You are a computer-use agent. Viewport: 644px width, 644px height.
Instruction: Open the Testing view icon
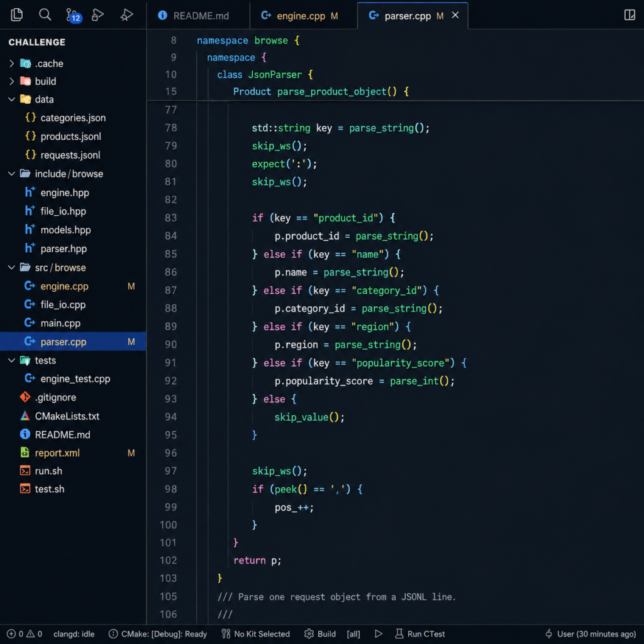point(126,15)
